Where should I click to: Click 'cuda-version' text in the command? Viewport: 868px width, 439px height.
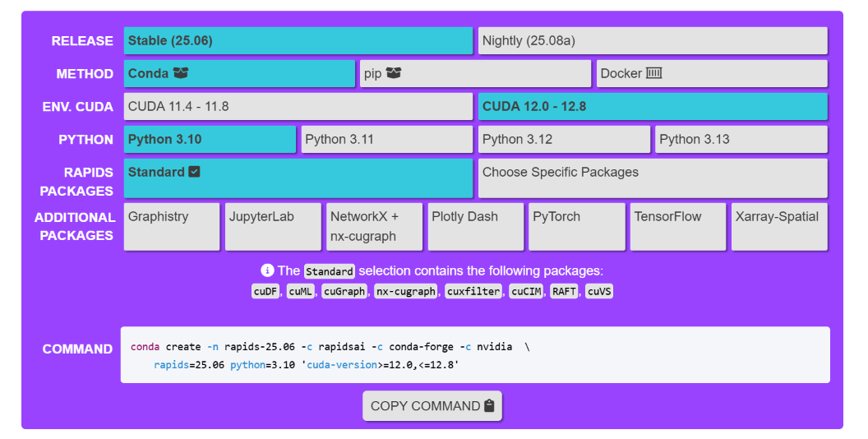tap(342, 365)
